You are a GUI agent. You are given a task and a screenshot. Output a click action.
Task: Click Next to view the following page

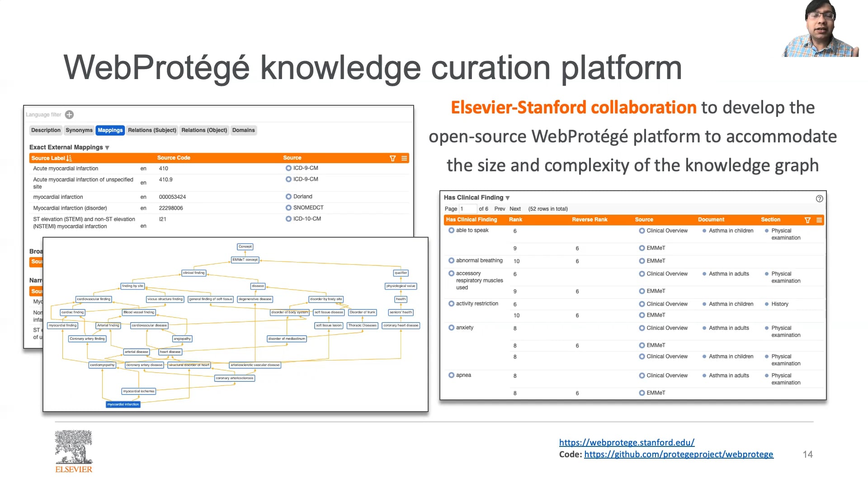pos(515,209)
